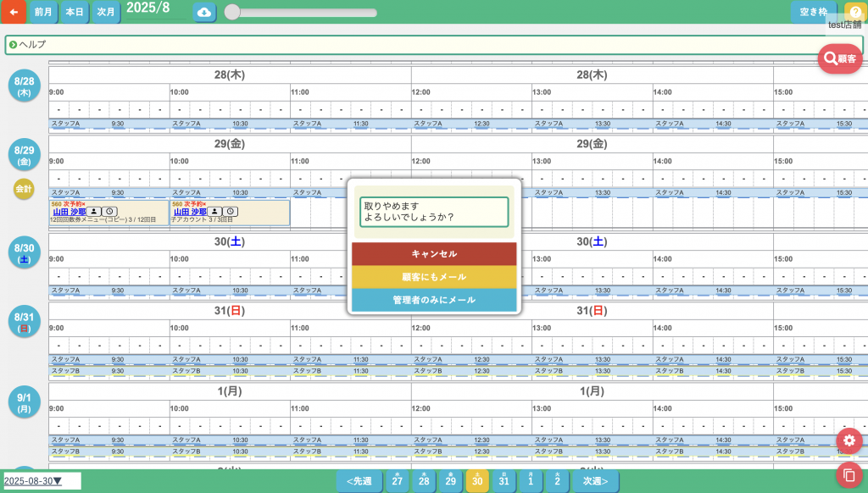The image size is (868, 493).
Task: Choose 顧客にもメール in the dialog
Action: coord(434,277)
